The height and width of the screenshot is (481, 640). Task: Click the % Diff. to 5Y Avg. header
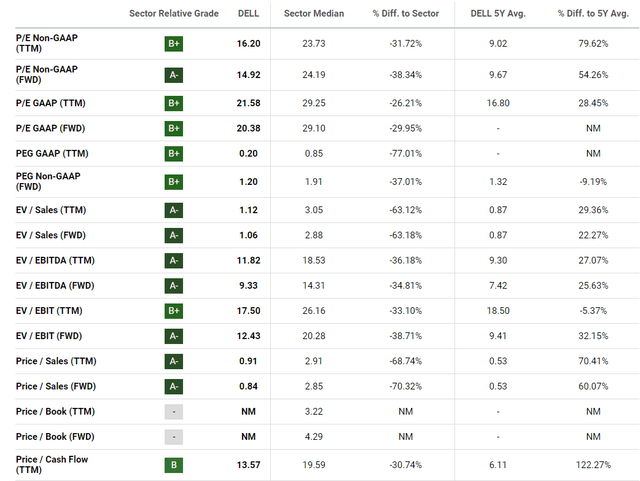click(588, 13)
